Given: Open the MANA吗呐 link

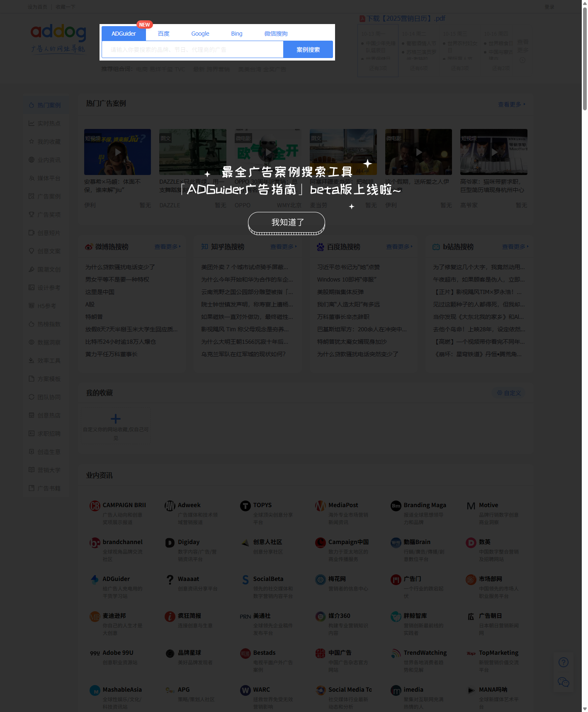Looking at the screenshot, I should point(493,690).
